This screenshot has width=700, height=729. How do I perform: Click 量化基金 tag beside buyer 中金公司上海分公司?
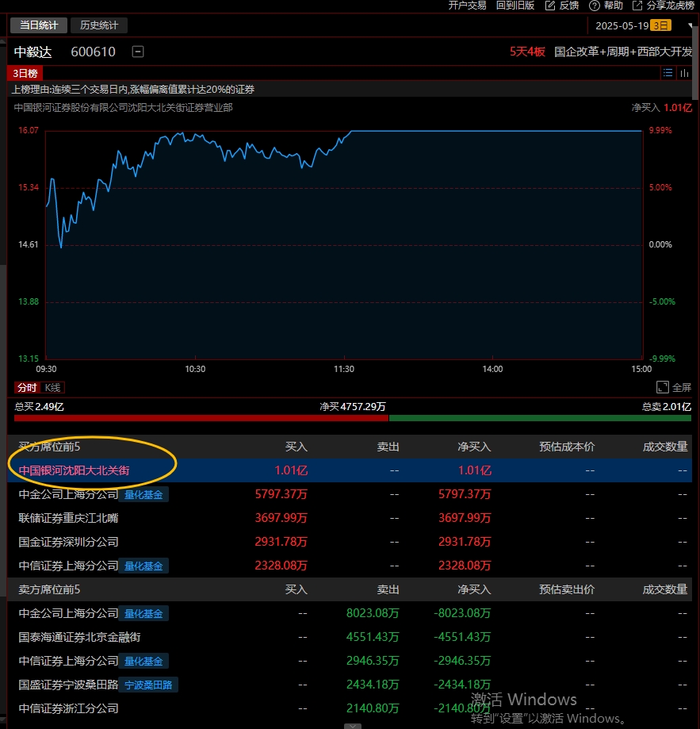coord(143,495)
